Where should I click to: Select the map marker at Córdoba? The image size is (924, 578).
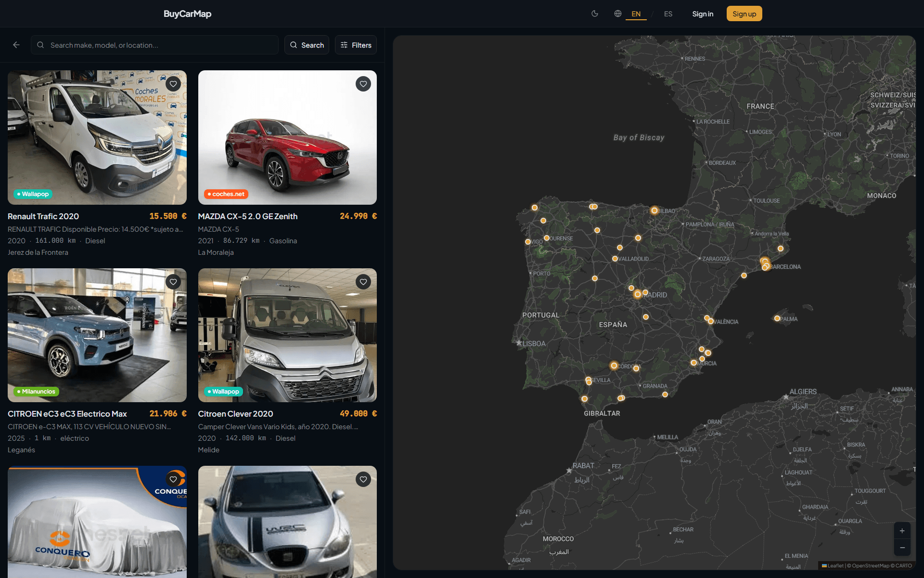614,366
